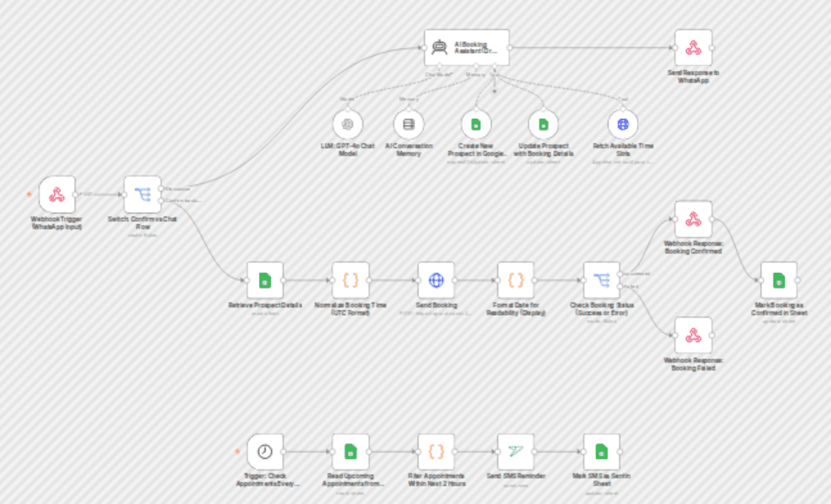The width and height of the screenshot is (831, 504).
Task: Open Create New Prospect in Google Sheets node
Action: pyautogui.click(x=476, y=124)
